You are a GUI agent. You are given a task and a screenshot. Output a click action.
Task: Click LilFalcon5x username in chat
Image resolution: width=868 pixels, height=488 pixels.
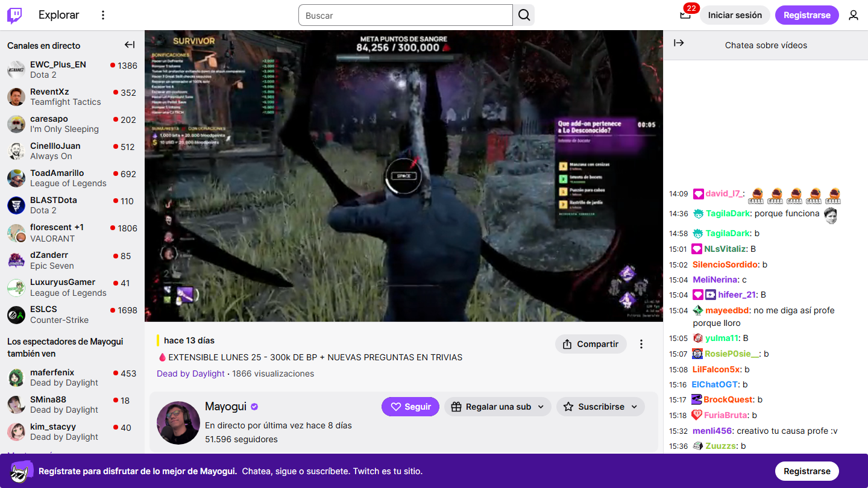pos(716,369)
